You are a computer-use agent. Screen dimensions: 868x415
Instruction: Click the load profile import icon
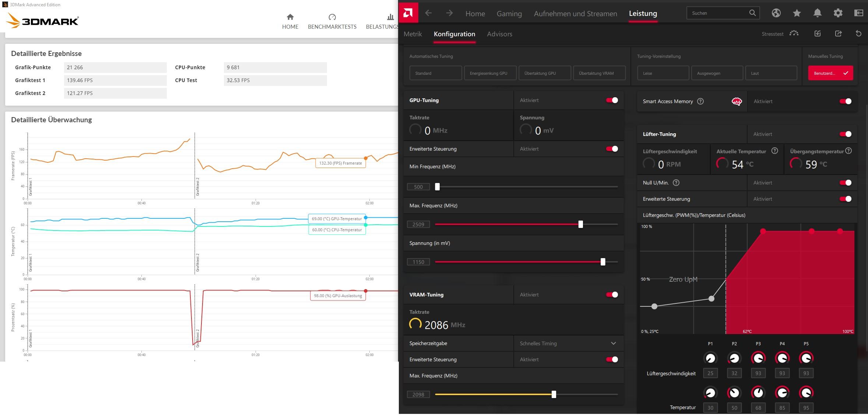818,34
